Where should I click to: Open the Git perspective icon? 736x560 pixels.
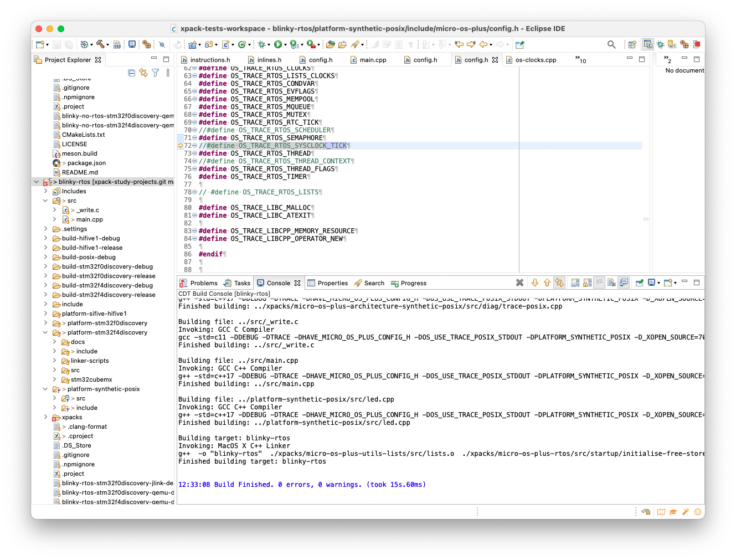coord(672,44)
